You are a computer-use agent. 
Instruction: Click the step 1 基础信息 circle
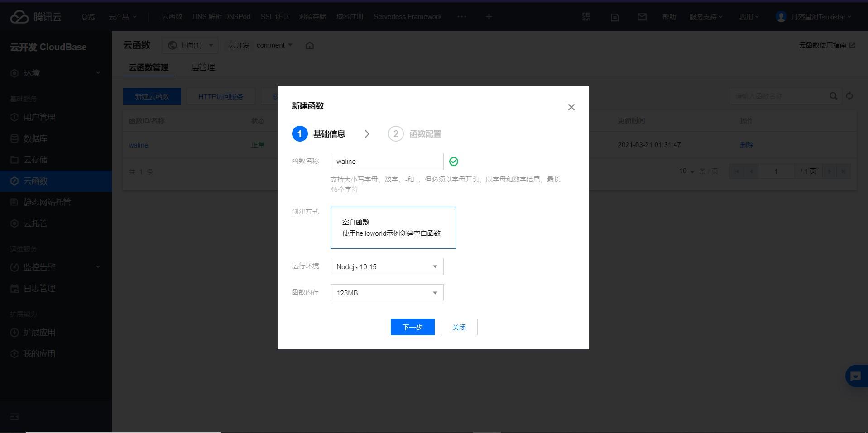[x=300, y=134]
